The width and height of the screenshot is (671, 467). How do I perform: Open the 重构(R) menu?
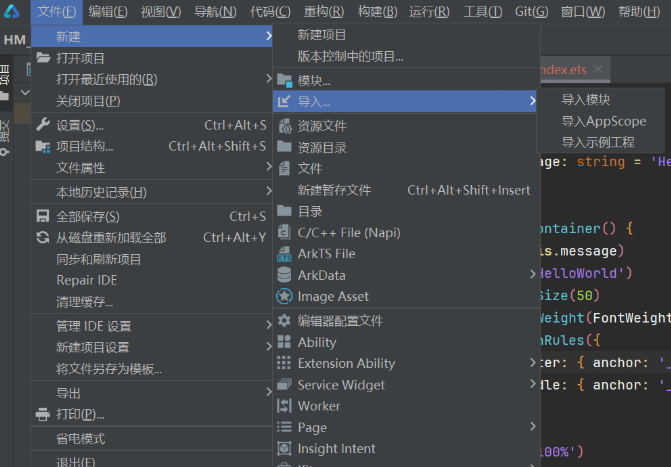[324, 12]
